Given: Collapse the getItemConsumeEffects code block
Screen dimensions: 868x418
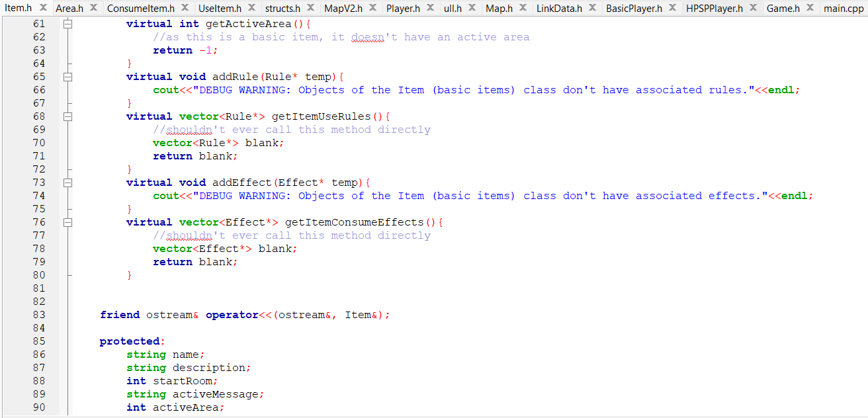Looking at the screenshot, I should pyautogui.click(x=67, y=222).
